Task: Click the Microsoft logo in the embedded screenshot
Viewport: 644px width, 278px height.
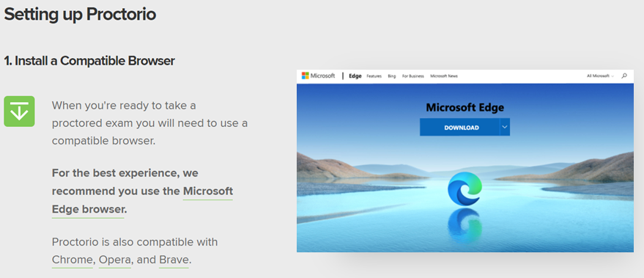Action: 318,76
